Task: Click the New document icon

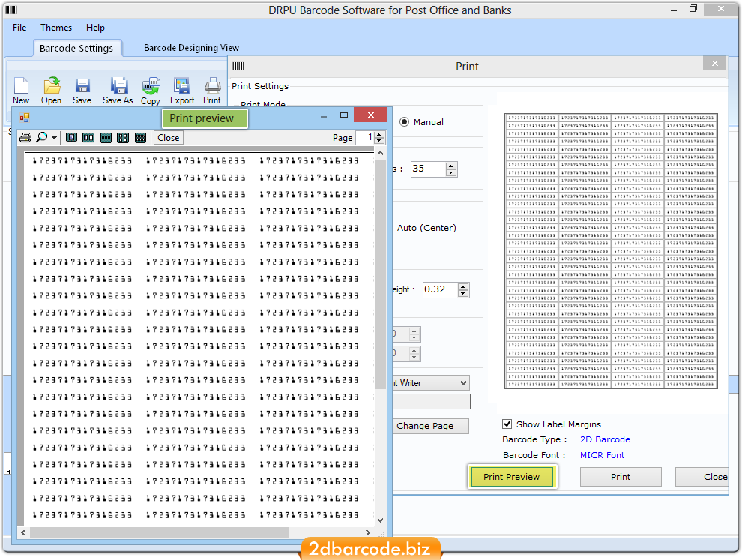Action: (21, 85)
